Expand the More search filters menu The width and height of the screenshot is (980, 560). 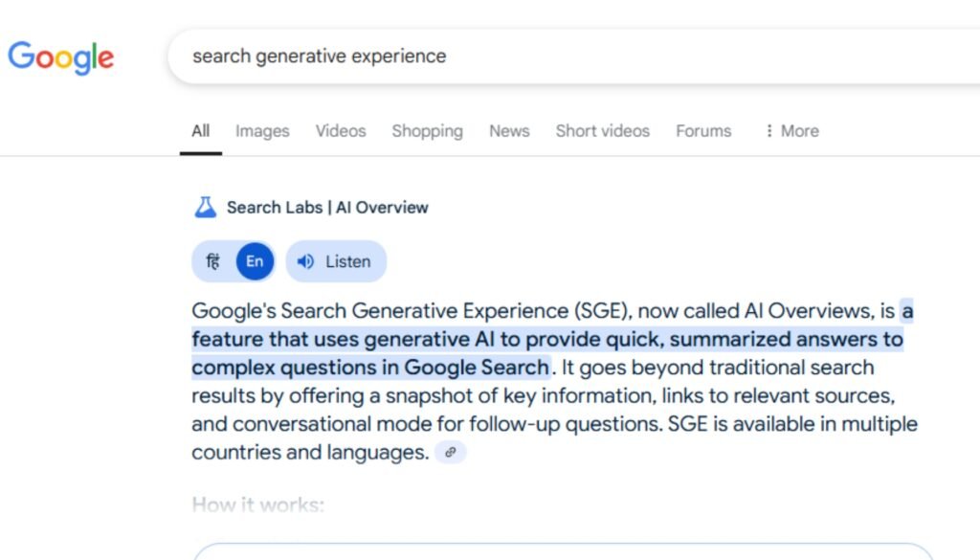point(791,130)
